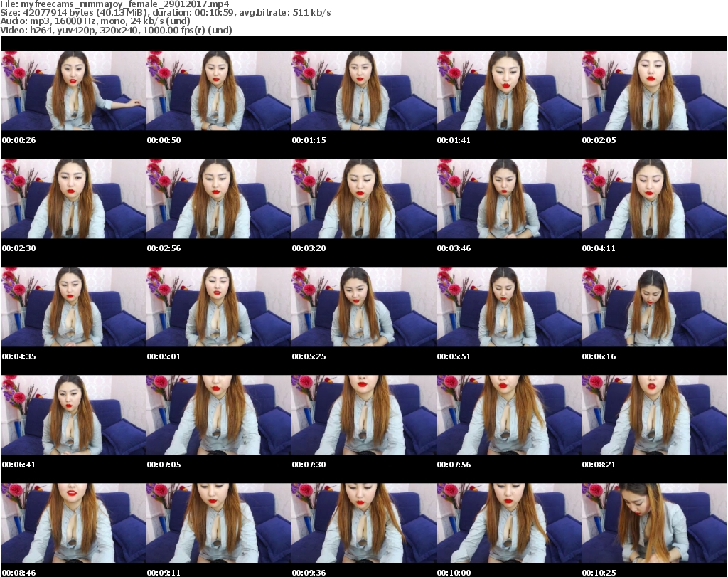Screen dimensions: 728x577
Task: Click the 00:02:05 timestamp label
Action: point(599,140)
